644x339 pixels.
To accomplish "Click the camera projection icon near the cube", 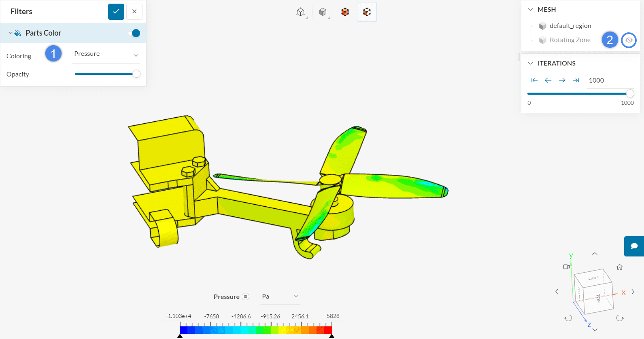I will pyautogui.click(x=566, y=267).
